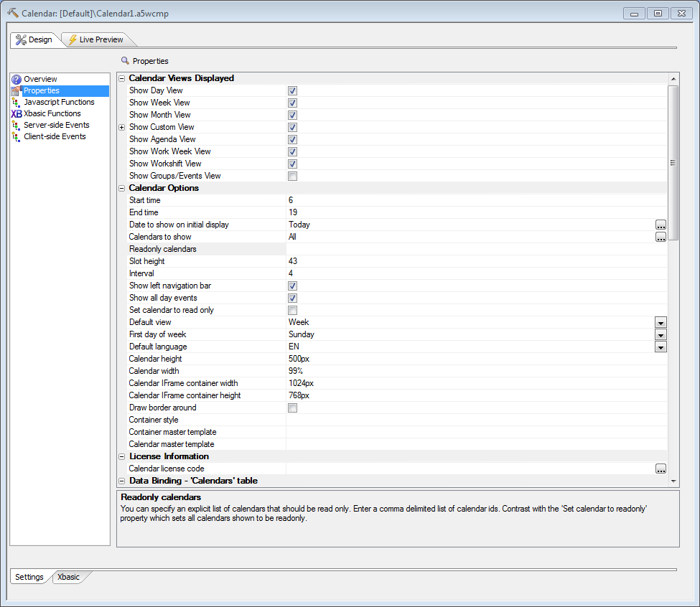Screen dimensions: 700x607
Task: Click the Start time value field
Action: (476, 200)
